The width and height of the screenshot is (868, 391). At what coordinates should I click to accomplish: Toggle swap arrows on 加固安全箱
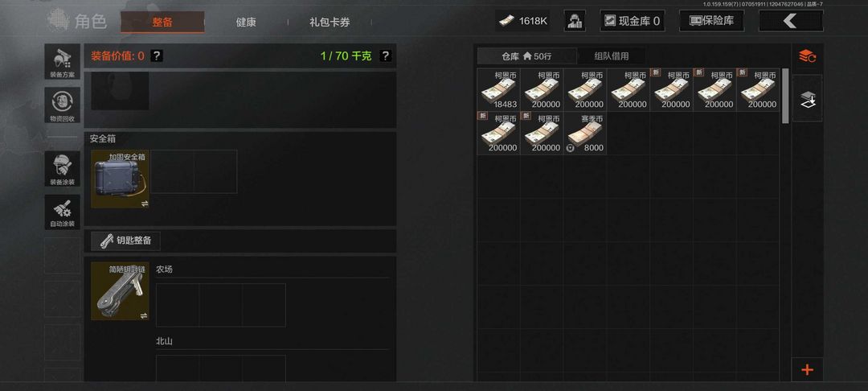pyautogui.click(x=145, y=204)
